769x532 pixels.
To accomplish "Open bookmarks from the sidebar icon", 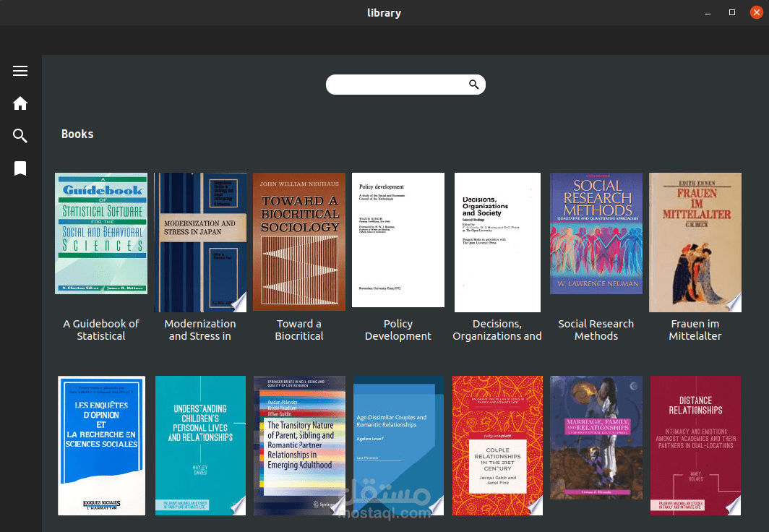I will pyautogui.click(x=20, y=168).
